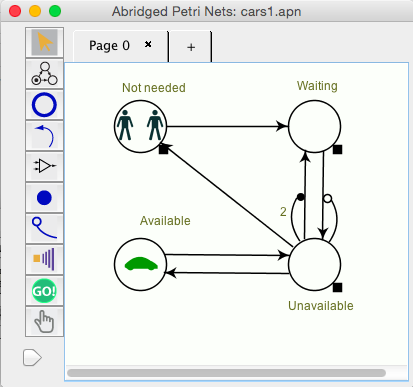Add a new page with plus tab
413x387 pixels.
191,47
